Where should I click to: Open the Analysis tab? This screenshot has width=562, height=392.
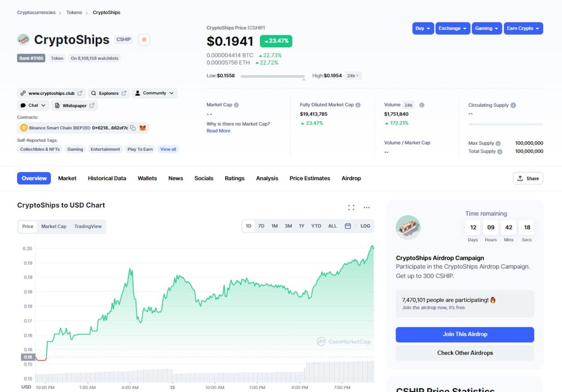tap(267, 178)
